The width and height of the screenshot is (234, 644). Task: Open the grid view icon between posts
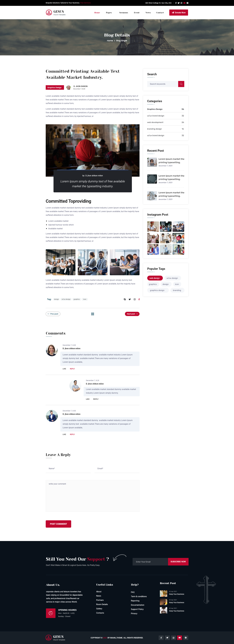click(x=93, y=314)
